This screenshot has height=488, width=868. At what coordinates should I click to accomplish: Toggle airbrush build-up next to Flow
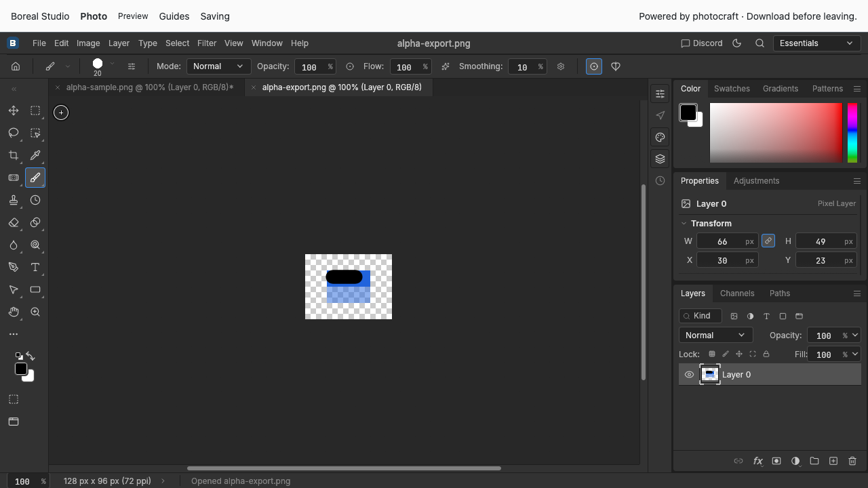[446, 66]
